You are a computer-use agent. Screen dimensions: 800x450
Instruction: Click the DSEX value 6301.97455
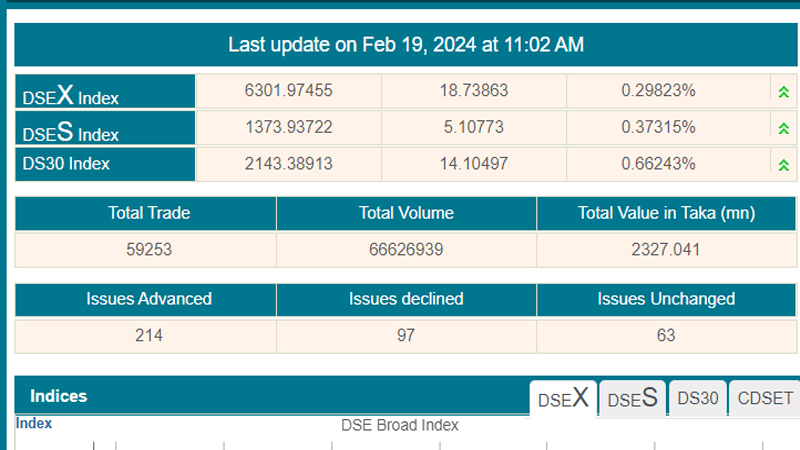point(288,91)
